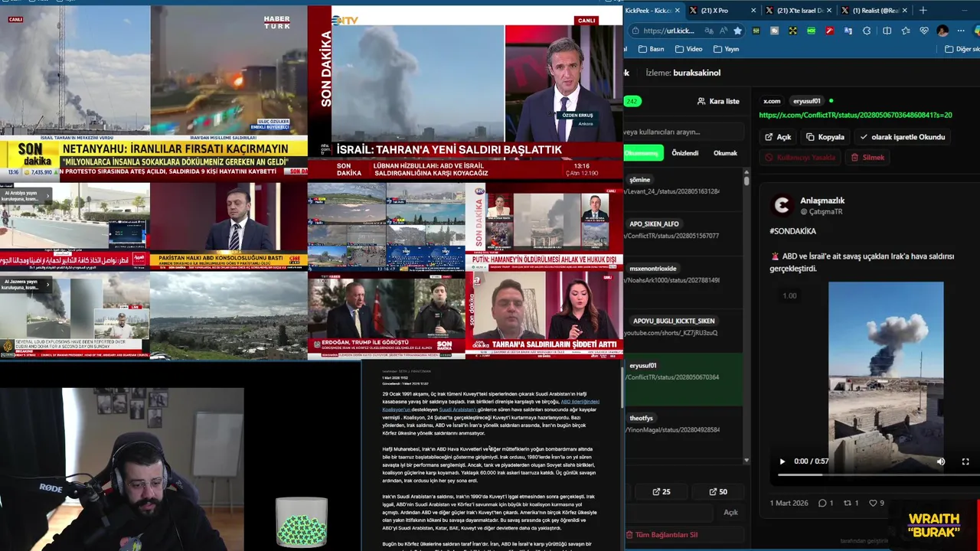Click the open 50 links button
This screenshot has height=551, width=980.
718,491
